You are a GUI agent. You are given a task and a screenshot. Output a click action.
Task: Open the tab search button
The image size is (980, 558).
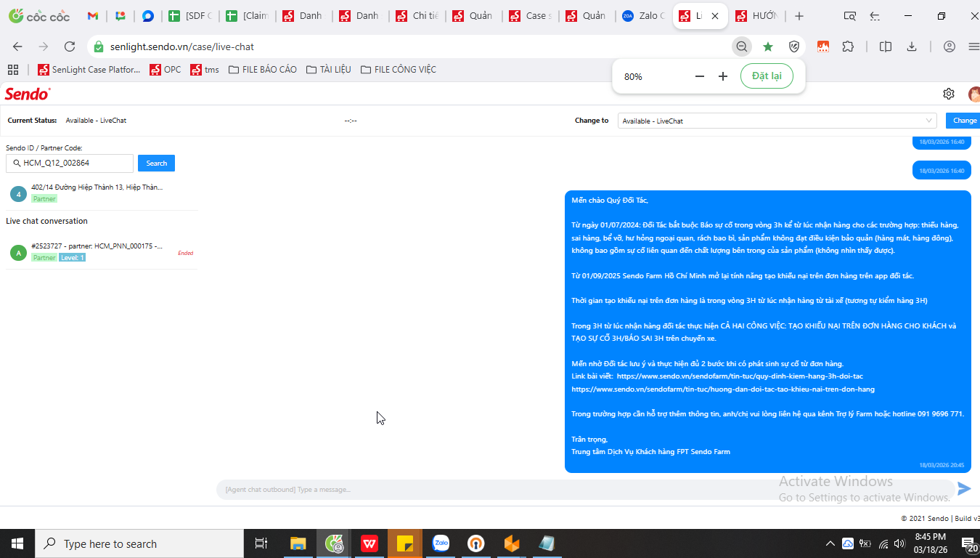[x=849, y=16]
